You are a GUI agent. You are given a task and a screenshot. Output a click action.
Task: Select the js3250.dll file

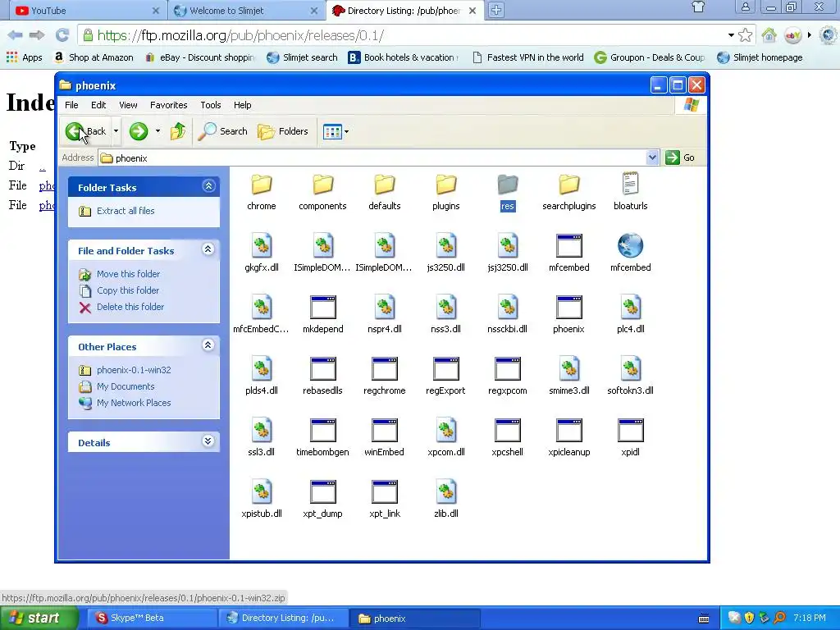[x=445, y=253]
